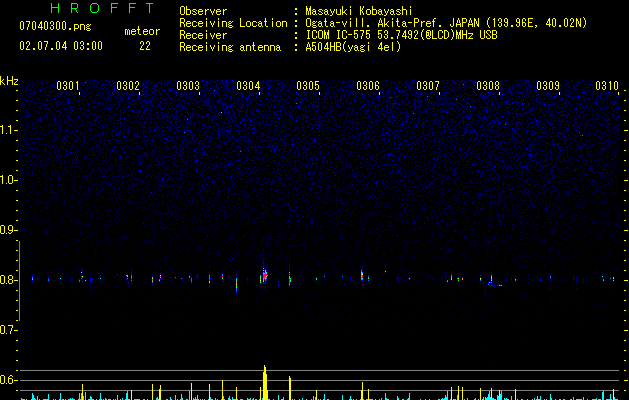Viewport: 629px width, 400px height.
Task: Click the Receiving Location label
Action: (233, 23)
